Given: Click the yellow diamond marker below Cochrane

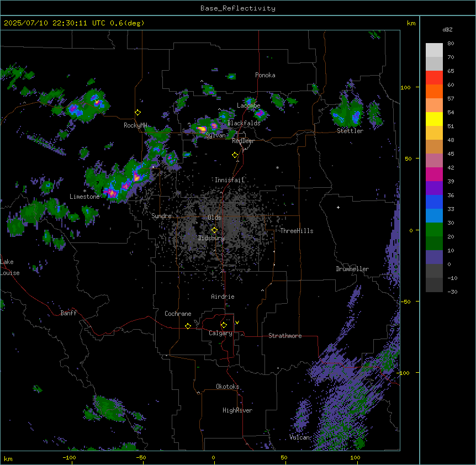Looking at the screenshot, I should point(188,326).
